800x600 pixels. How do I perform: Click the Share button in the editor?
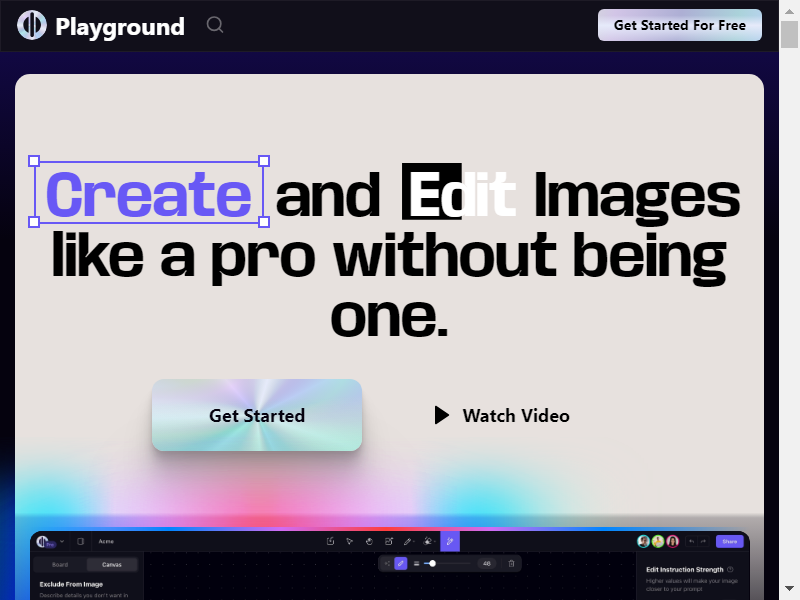tap(730, 541)
